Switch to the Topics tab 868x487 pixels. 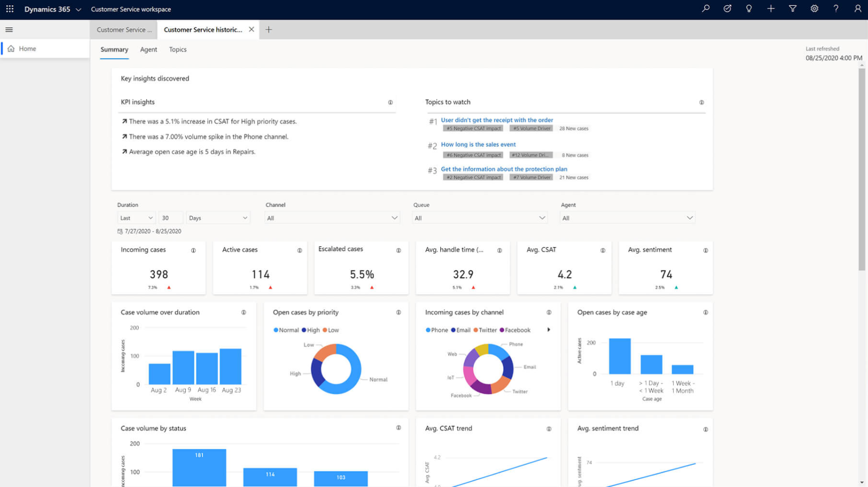178,49
